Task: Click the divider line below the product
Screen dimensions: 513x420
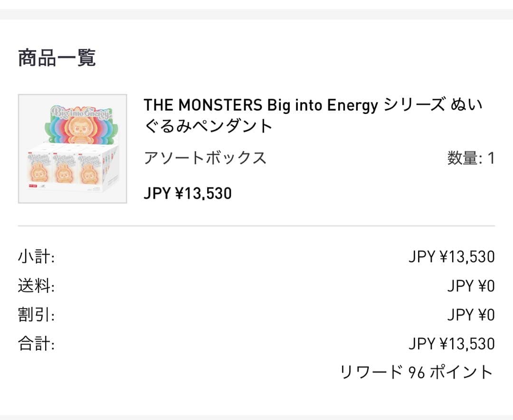Action: click(x=256, y=226)
